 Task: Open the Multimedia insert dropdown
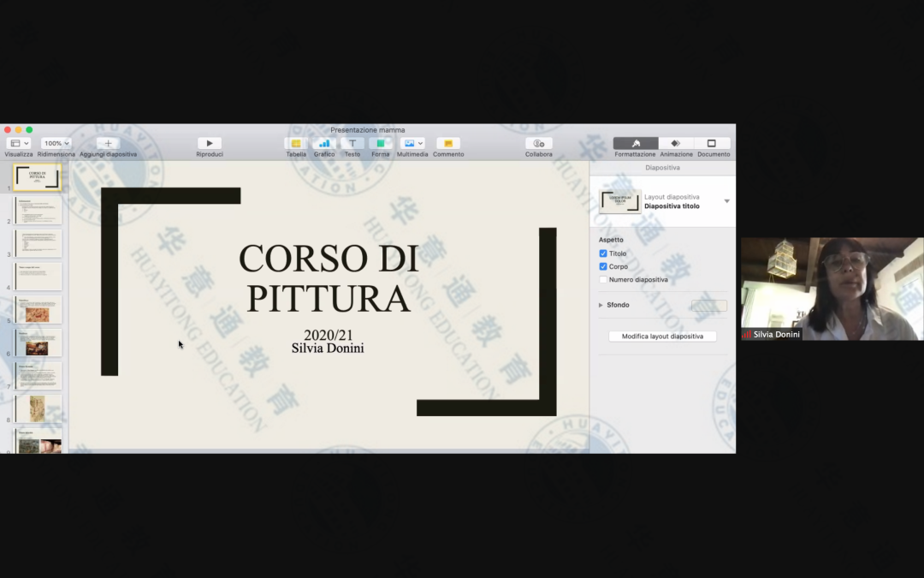[412, 143]
